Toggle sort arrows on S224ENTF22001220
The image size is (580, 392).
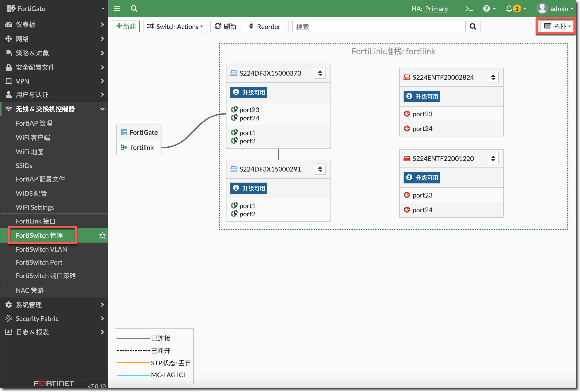coord(493,159)
